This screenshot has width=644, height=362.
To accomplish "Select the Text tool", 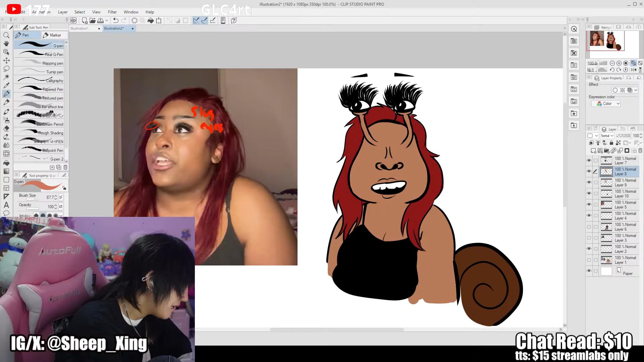I will pyautogui.click(x=6, y=205).
